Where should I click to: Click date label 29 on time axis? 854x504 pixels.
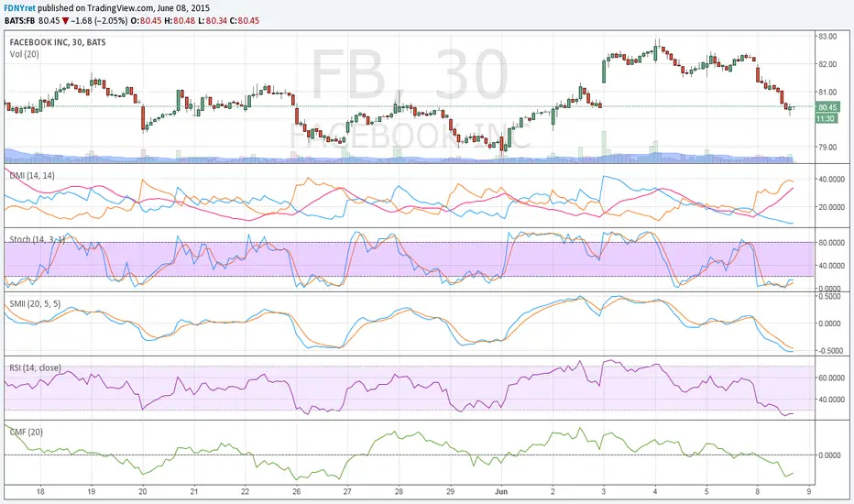tap(451, 491)
